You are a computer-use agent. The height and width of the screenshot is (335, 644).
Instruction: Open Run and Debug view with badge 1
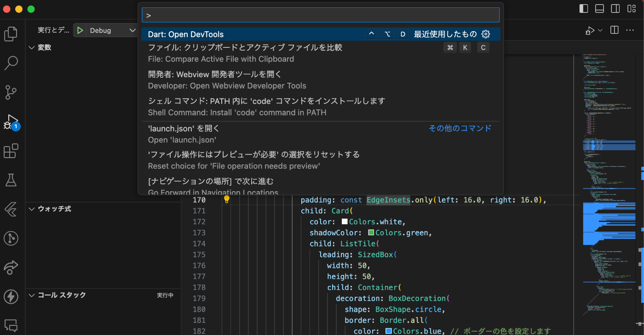click(11, 122)
